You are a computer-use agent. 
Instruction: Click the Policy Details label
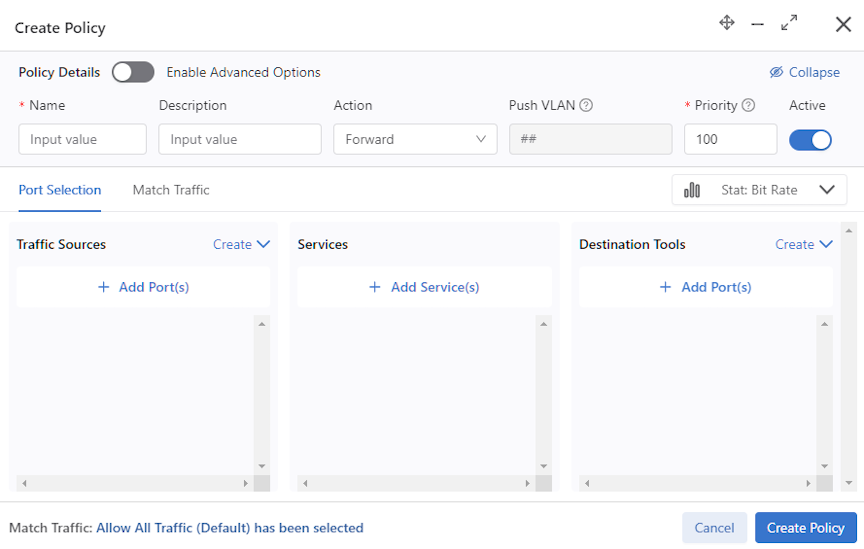click(60, 72)
